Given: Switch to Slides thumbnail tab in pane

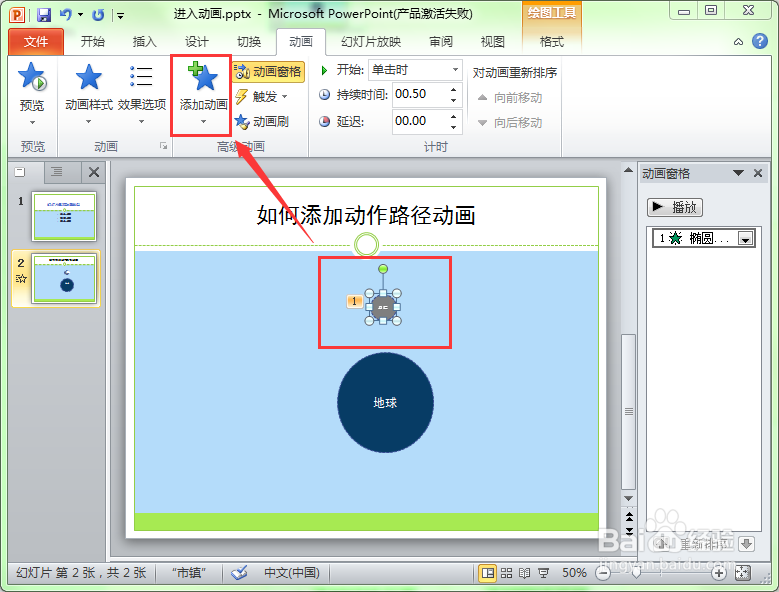Looking at the screenshot, I should (20, 172).
